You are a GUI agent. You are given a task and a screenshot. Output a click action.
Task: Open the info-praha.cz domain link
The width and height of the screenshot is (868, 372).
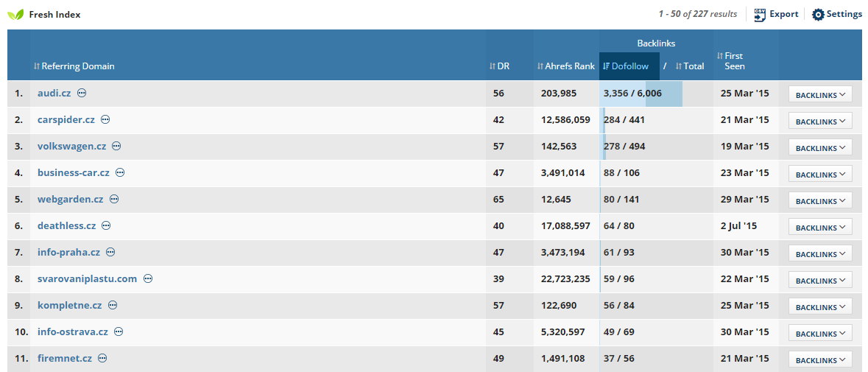[68, 253]
